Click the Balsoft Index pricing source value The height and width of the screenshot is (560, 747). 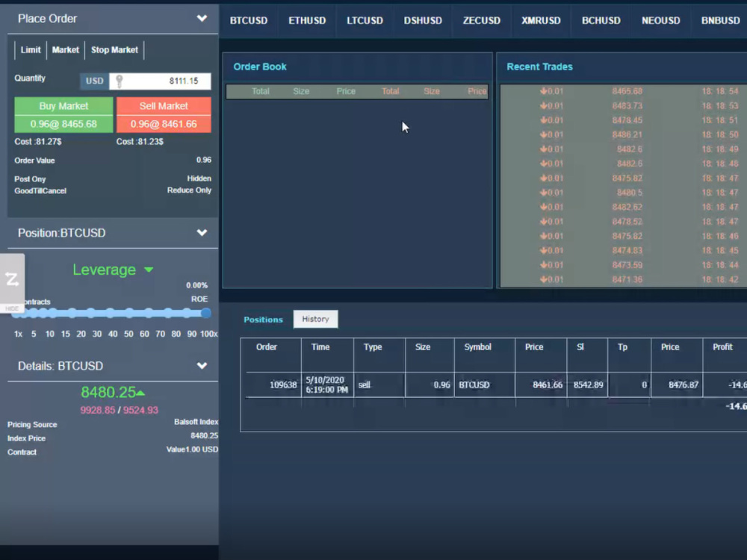coord(196,422)
